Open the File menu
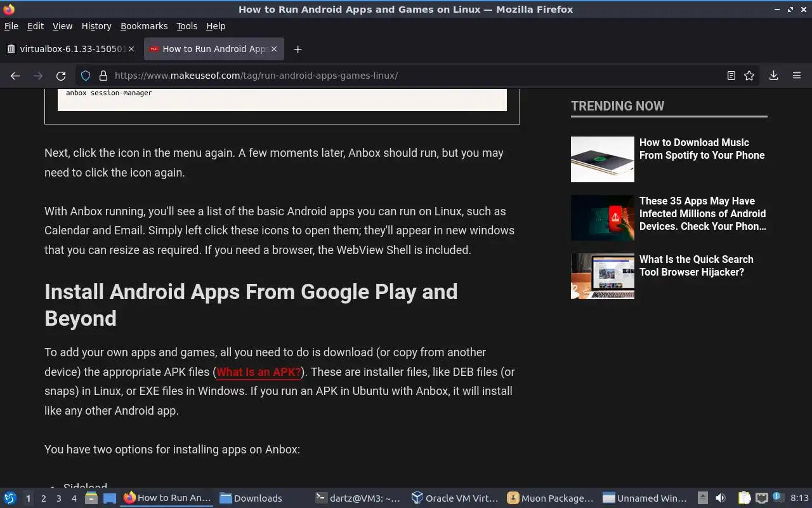The width and height of the screenshot is (812, 508). 11,26
